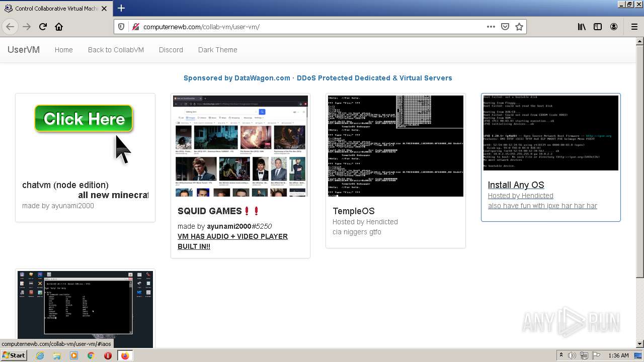644x362 pixels.
Task: Open Windows Explorer folder in taskbar
Action: [x=57, y=355]
